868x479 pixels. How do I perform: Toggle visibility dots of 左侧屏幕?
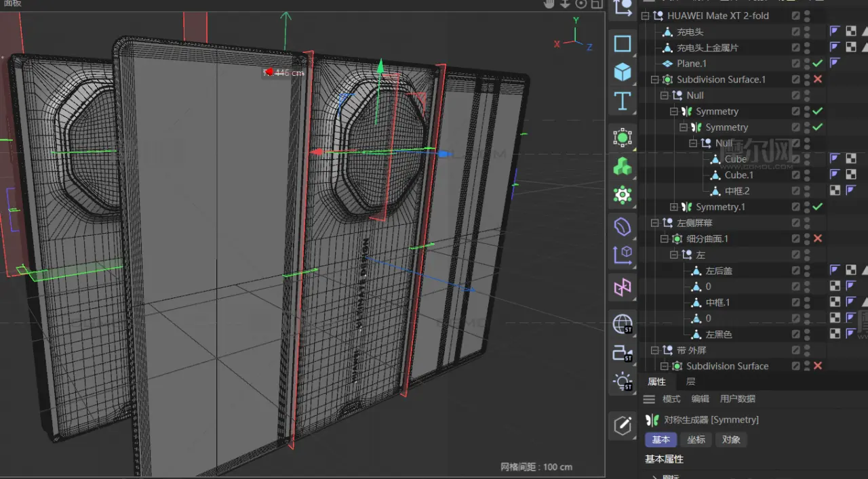(x=807, y=223)
